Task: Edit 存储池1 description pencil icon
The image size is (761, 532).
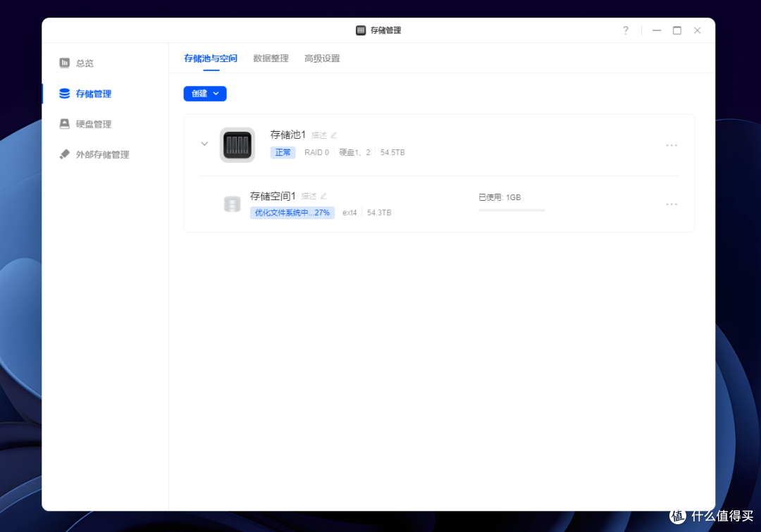Action: click(x=334, y=135)
